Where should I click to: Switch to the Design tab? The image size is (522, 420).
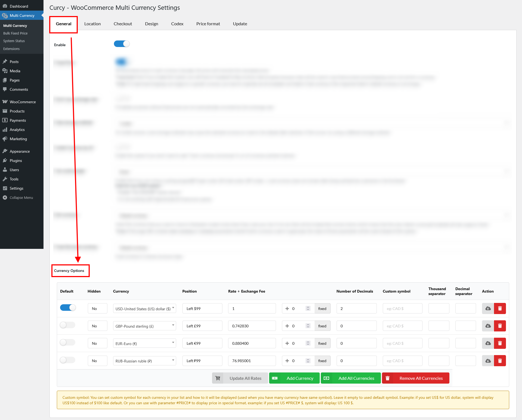coord(151,24)
